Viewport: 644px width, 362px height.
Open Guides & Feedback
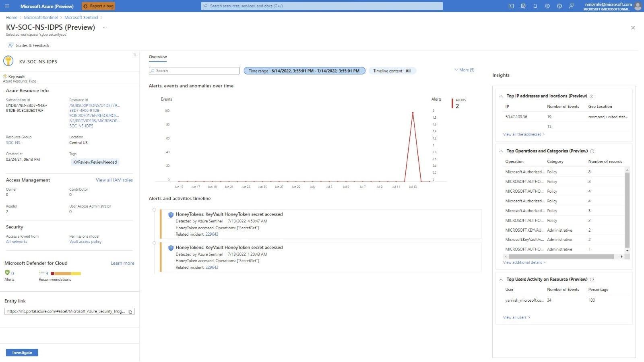click(x=29, y=45)
